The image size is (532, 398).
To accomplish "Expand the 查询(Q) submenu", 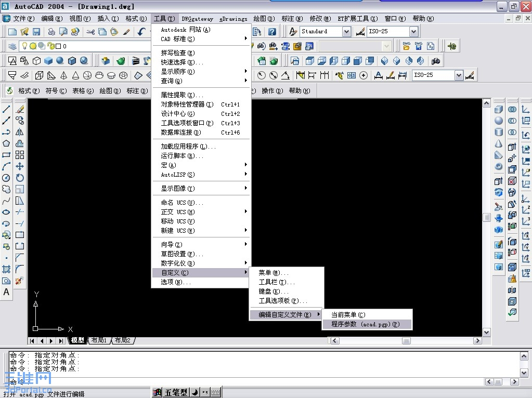I will (x=202, y=81).
